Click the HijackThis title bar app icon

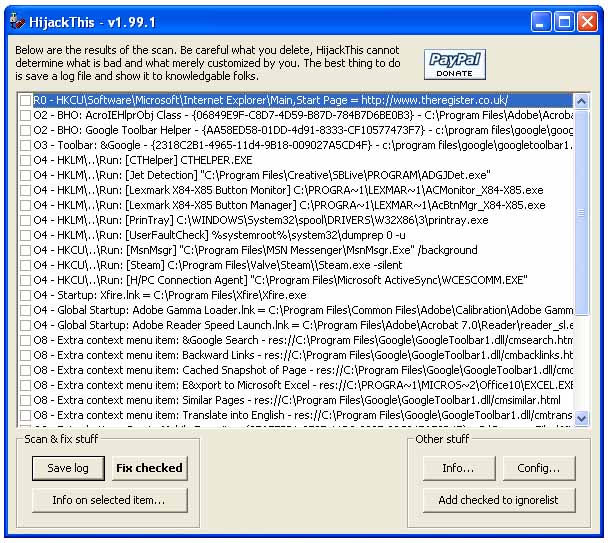(x=17, y=22)
